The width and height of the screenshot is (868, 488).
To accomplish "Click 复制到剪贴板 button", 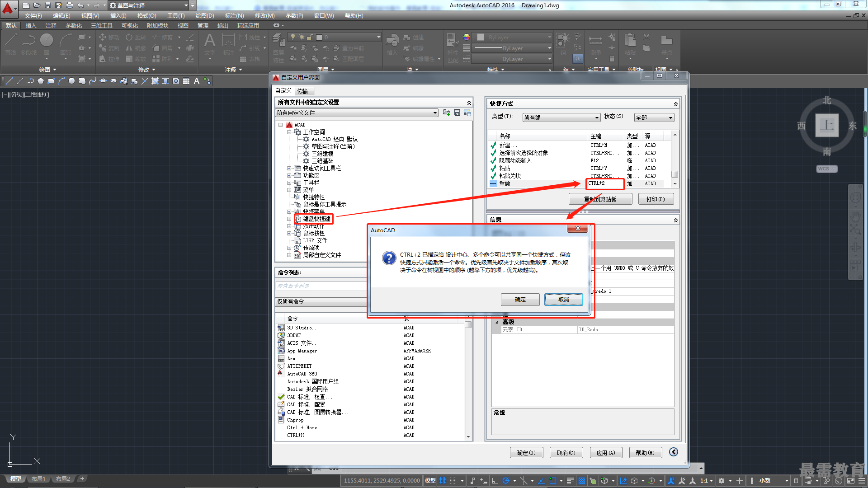I will click(x=600, y=199).
